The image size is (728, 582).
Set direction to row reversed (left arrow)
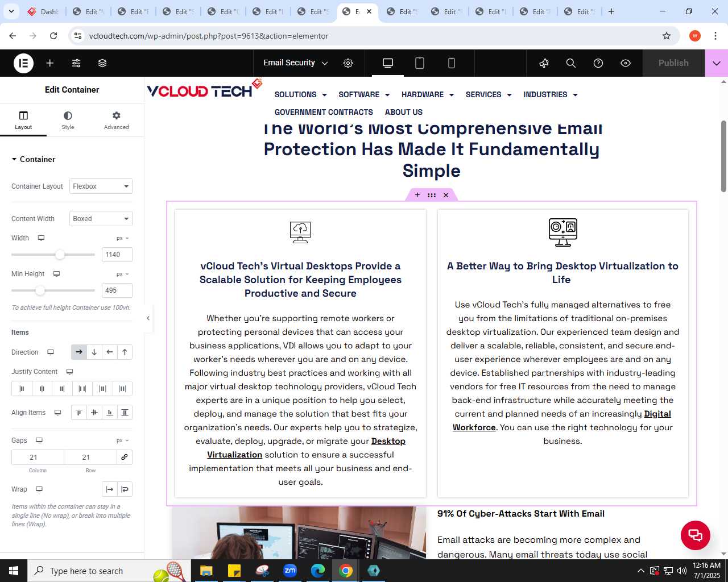coord(110,352)
